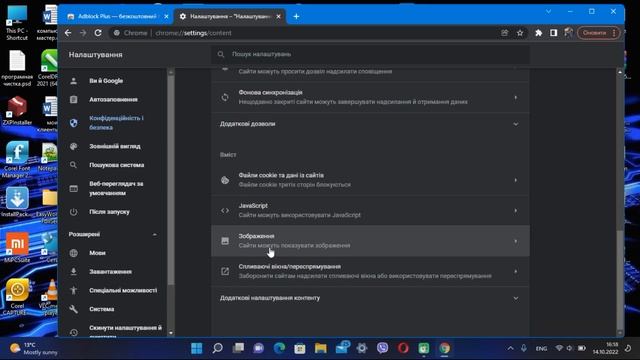The image size is (640, 360).
Task: Expand Додаткові дозволи section
Action: (x=370, y=124)
